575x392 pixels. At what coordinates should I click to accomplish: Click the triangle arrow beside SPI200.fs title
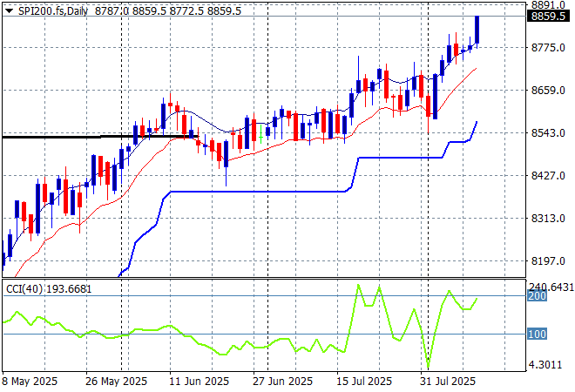click(9, 10)
